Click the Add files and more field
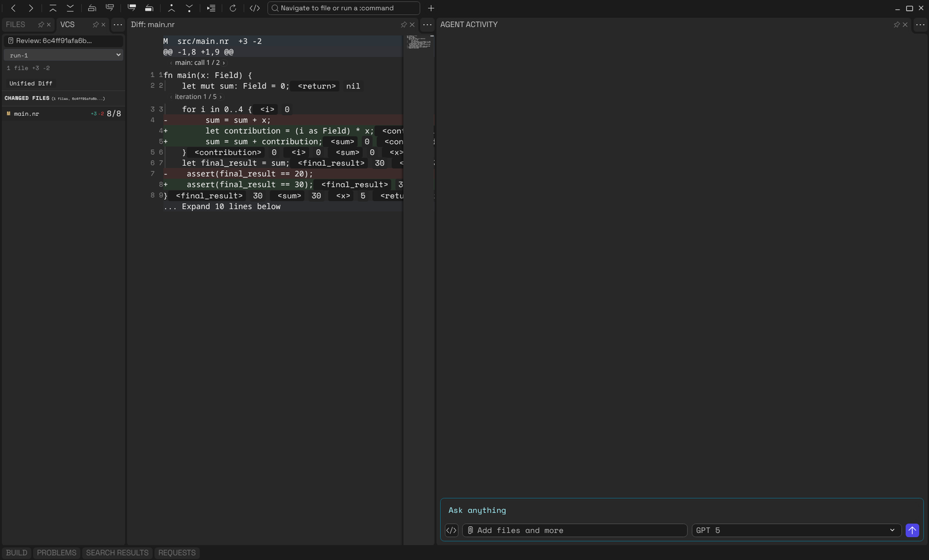Screen dimensions: 929x560 click(x=575, y=530)
